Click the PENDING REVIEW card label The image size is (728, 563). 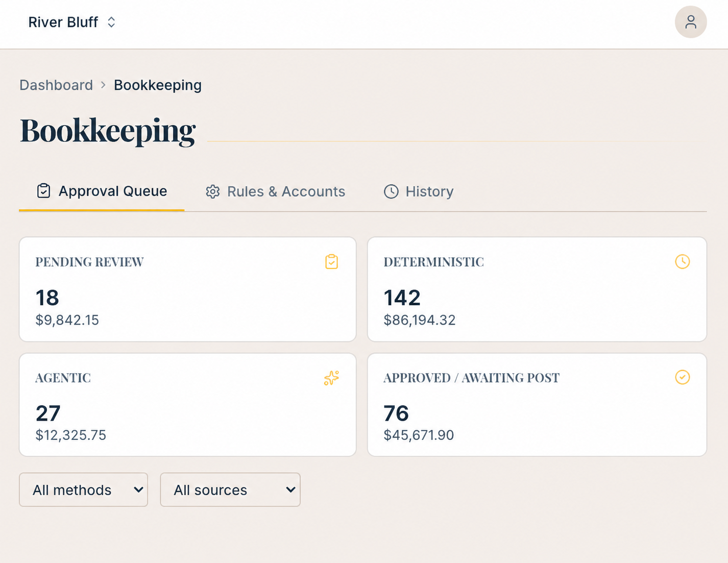point(89,262)
